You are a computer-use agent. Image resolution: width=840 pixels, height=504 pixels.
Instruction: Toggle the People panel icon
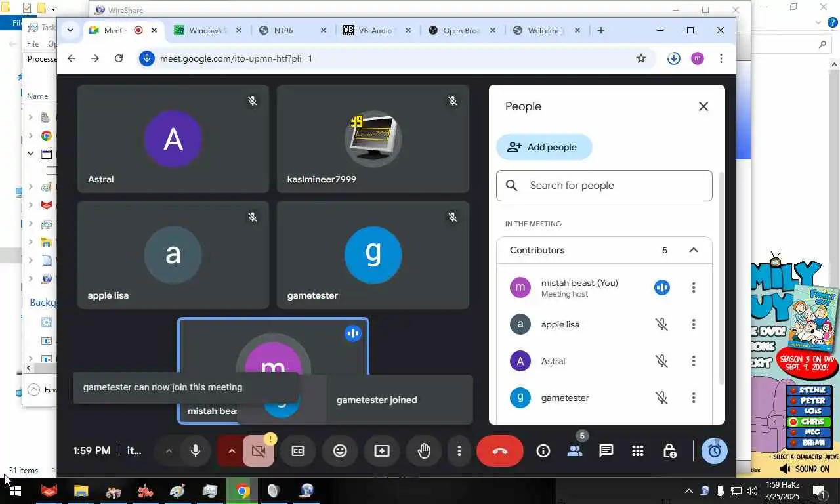click(x=575, y=451)
